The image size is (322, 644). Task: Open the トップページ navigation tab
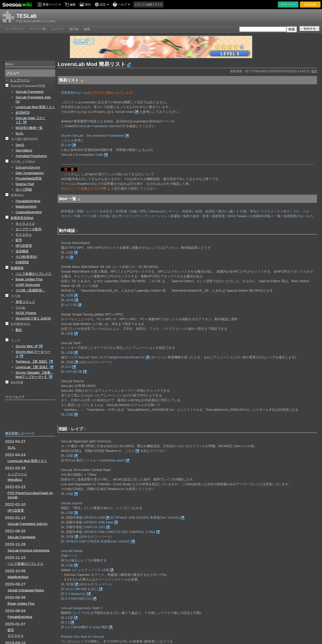pyautogui.click(x=15, y=29)
